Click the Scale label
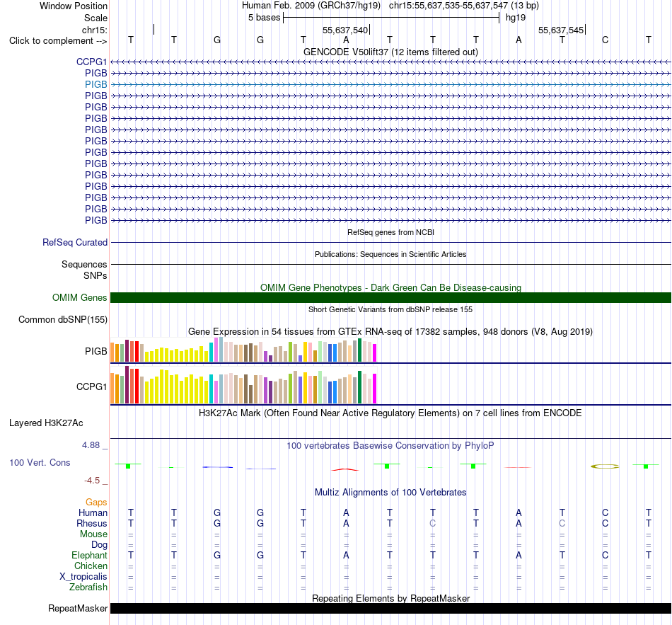The height and width of the screenshot is (625, 672). (95, 18)
